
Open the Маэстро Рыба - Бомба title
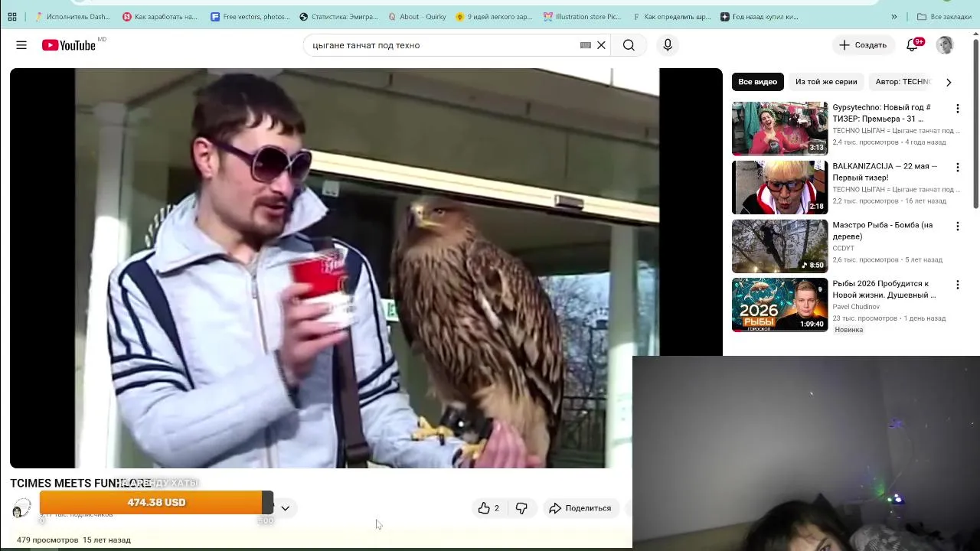click(x=883, y=230)
